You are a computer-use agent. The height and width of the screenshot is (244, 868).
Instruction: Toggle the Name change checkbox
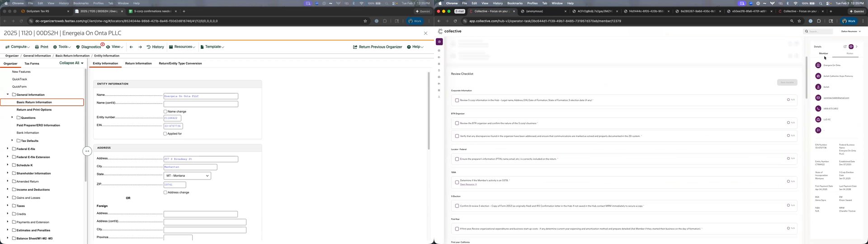[165, 111]
